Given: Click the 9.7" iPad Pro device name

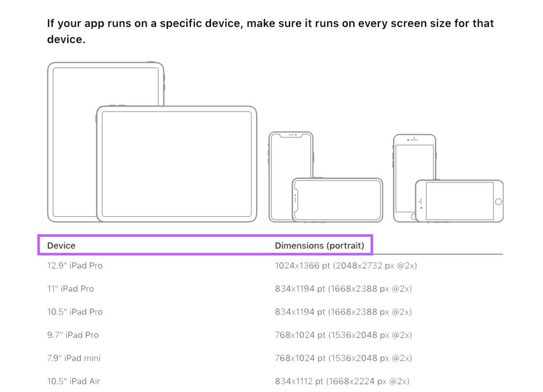Looking at the screenshot, I should pyautogui.click(x=73, y=335).
